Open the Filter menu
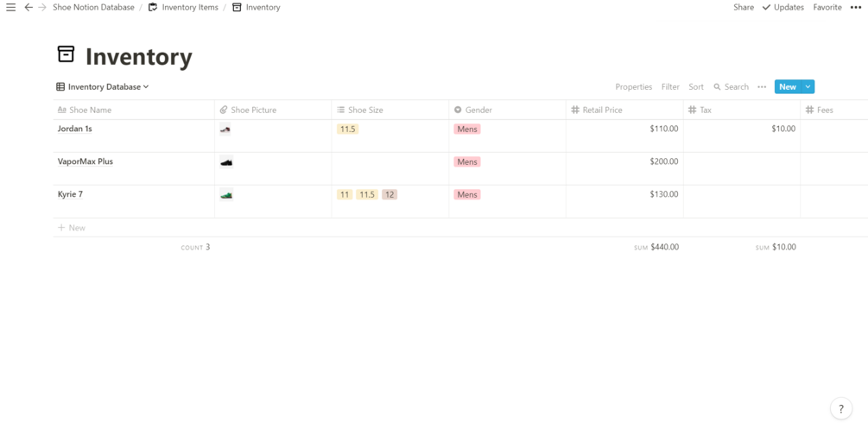Image resolution: width=868 pixels, height=429 pixels. [x=670, y=87]
